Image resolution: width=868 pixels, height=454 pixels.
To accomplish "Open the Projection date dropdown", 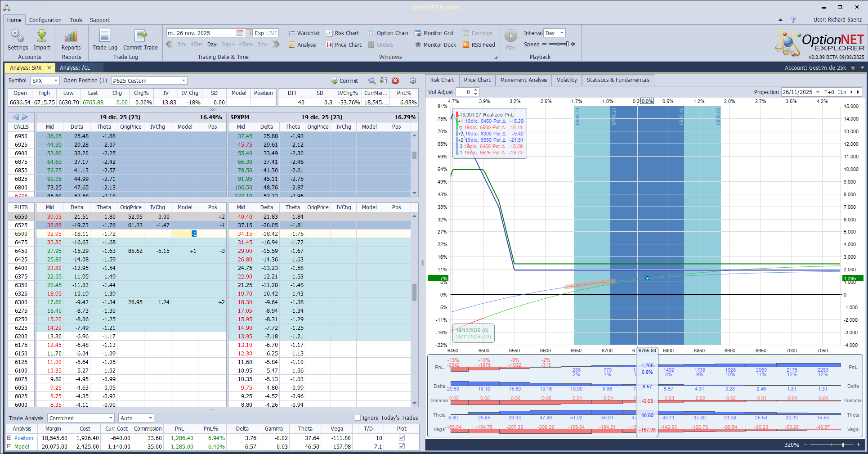I will [818, 92].
